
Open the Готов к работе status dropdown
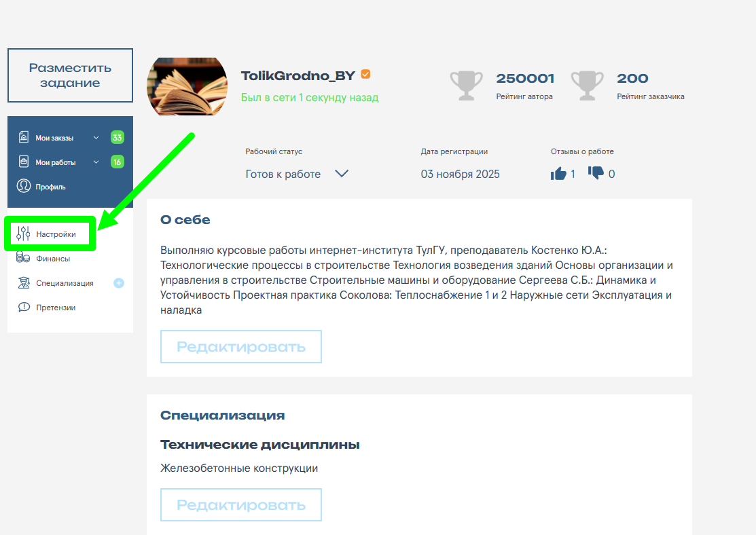coord(297,174)
